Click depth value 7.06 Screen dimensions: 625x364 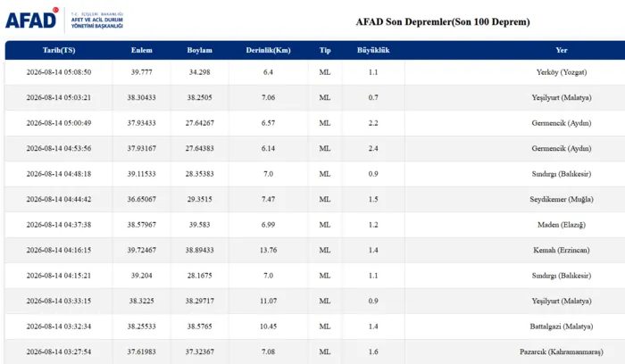coord(268,97)
